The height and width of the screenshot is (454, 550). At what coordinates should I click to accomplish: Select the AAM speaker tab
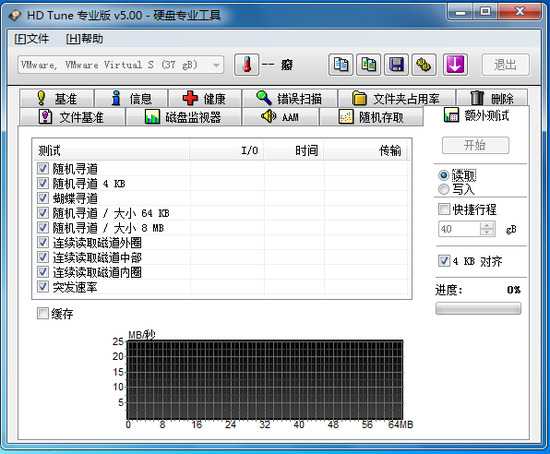(x=281, y=117)
